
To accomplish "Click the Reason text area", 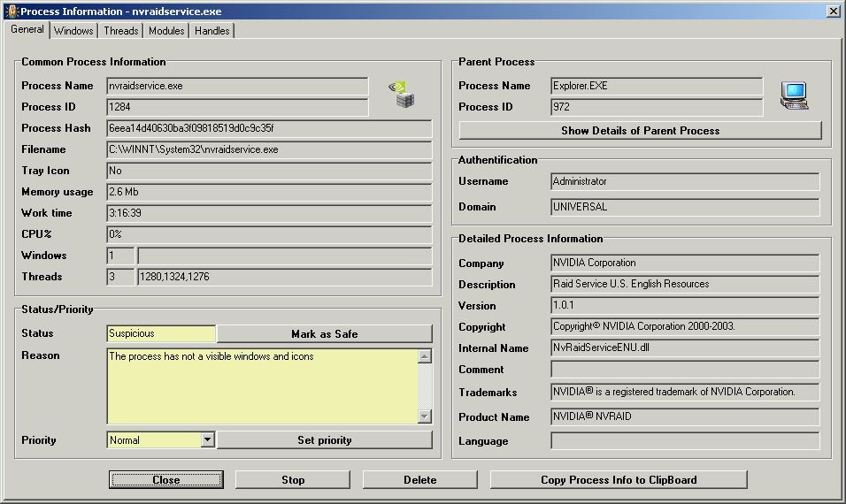I will (262, 386).
